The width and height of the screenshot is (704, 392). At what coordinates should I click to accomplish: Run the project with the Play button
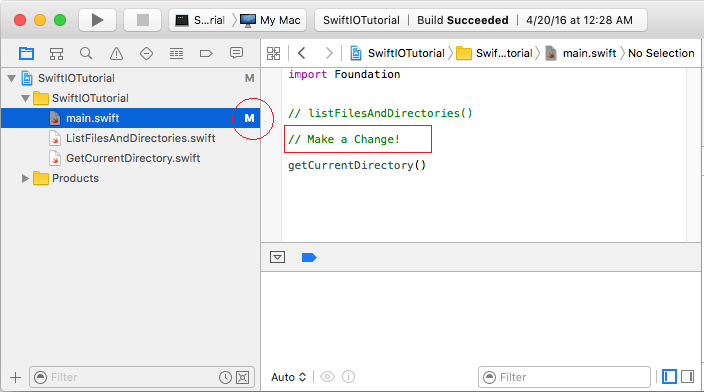tap(97, 20)
